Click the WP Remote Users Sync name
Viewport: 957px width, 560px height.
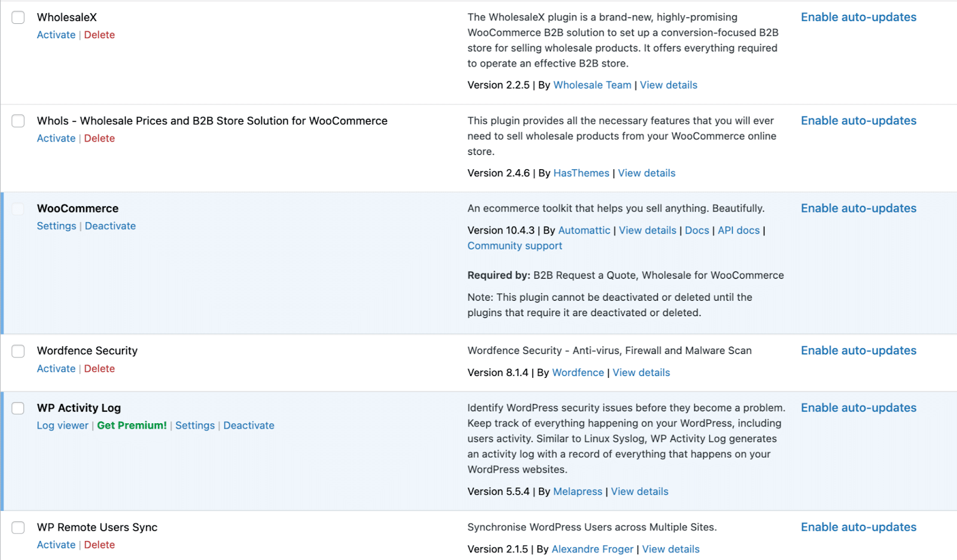pos(97,527)
